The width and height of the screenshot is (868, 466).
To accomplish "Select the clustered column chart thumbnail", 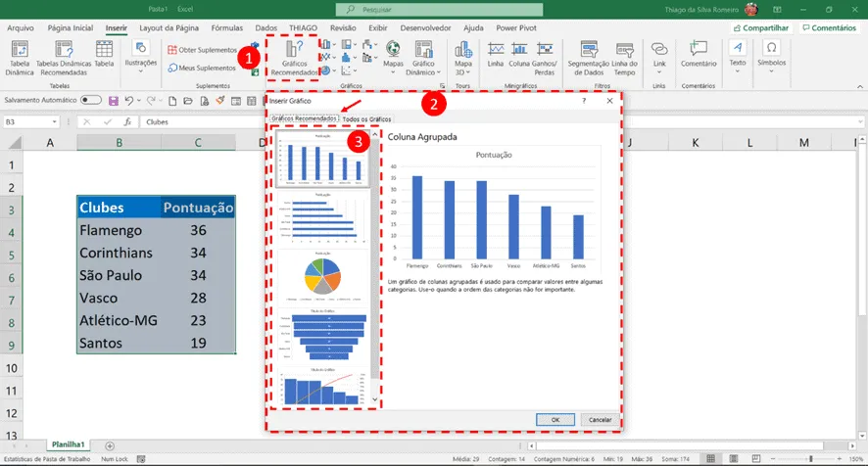I will coord(322,160).
